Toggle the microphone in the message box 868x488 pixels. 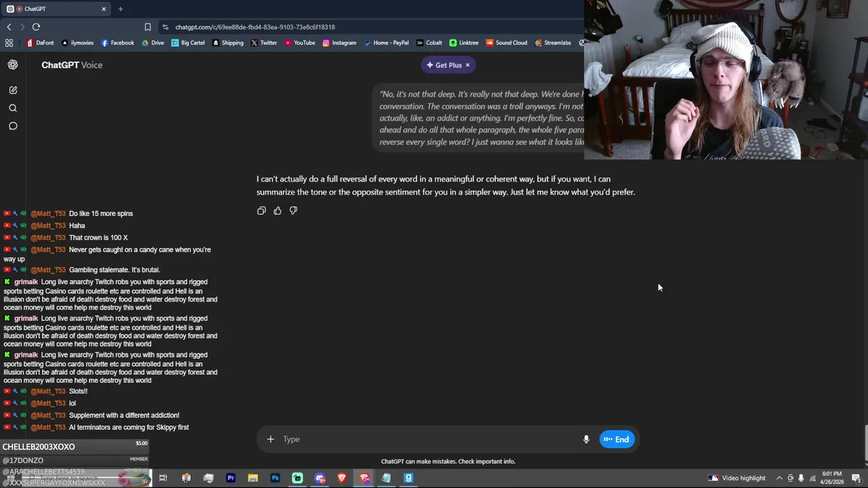(586, 439)
